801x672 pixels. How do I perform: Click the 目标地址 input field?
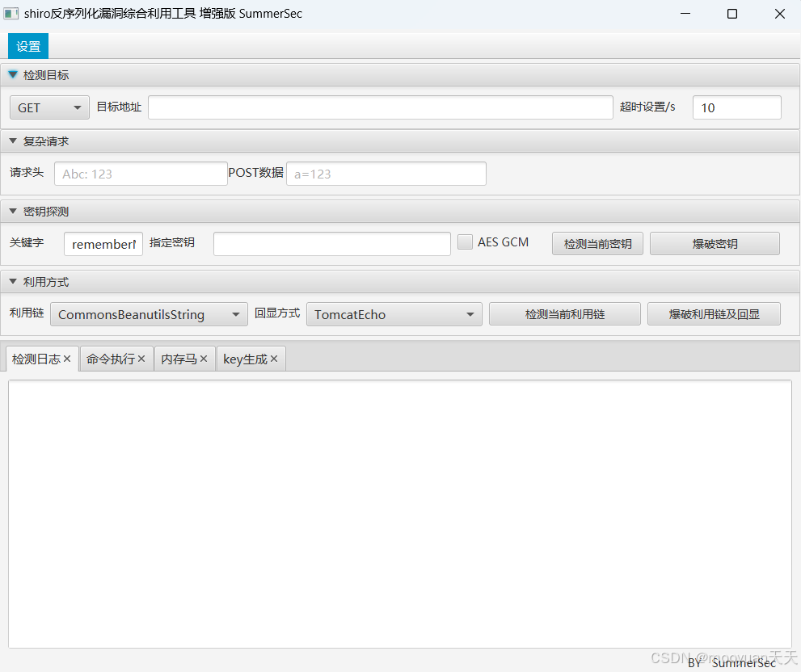pyautogui.click(x=381, y=107)
